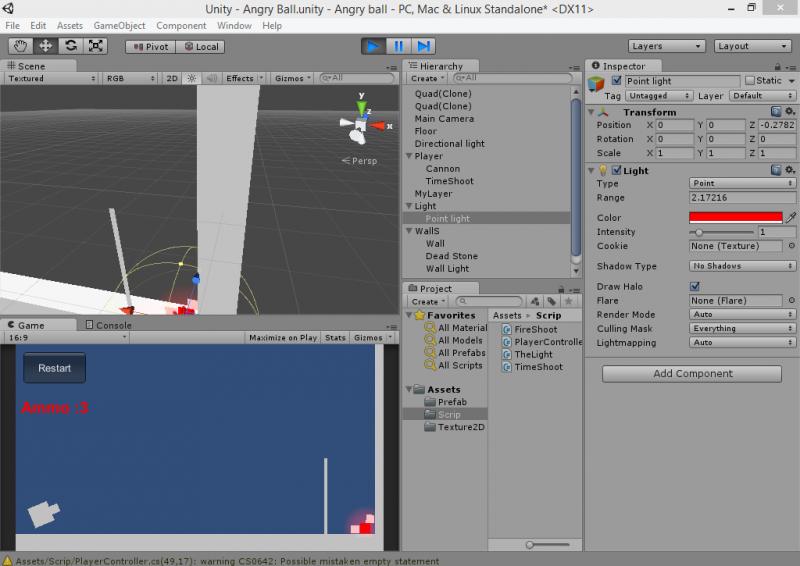
Task: Open RGB render mode dropdown
Action: pyautogui.click(x=130, y=78)
